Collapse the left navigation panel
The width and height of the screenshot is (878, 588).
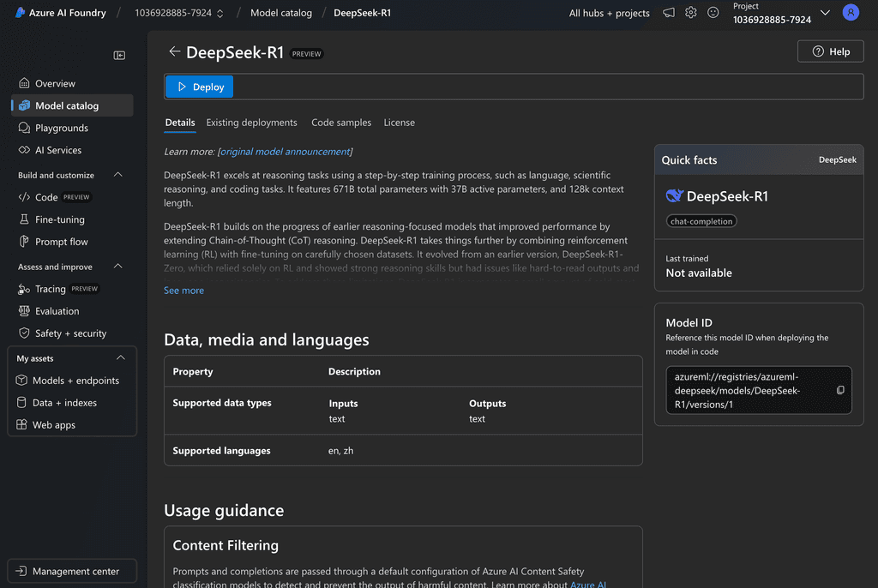119,54
